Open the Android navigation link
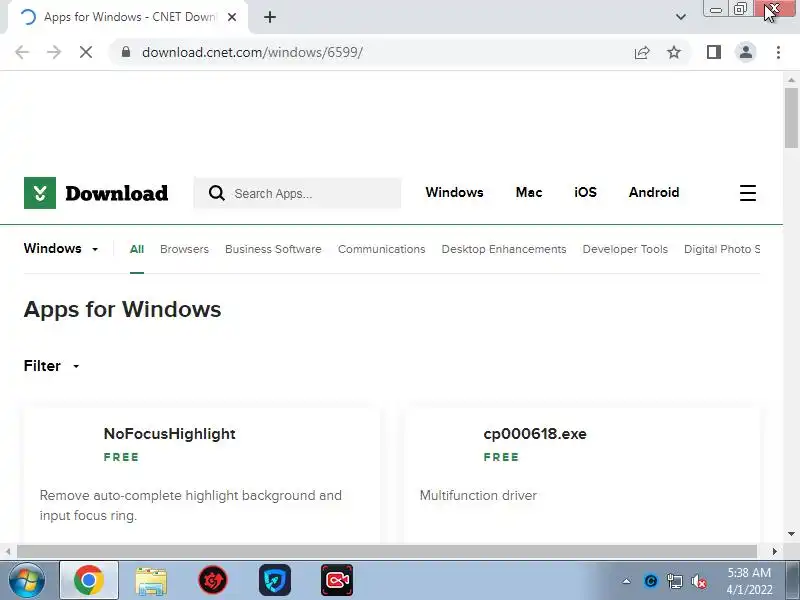This screenshot has height=600, width=800. [x=654, y=192]
